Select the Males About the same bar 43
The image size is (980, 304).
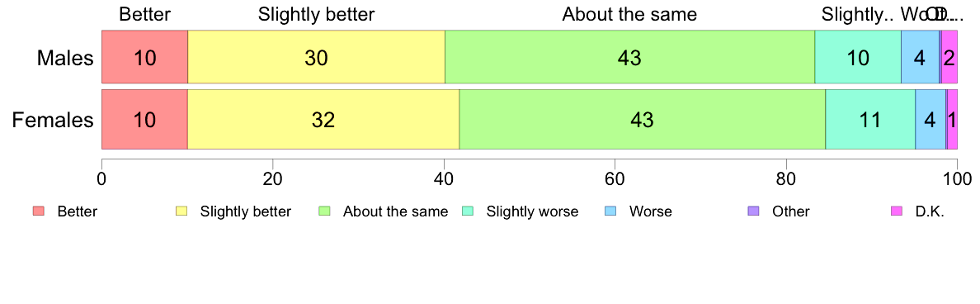click(x=629, y=57)
